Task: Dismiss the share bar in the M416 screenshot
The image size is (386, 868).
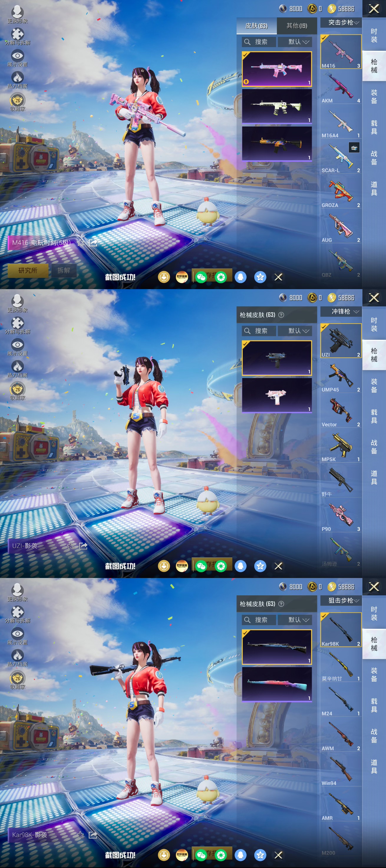Action: (x=278, y=277)
